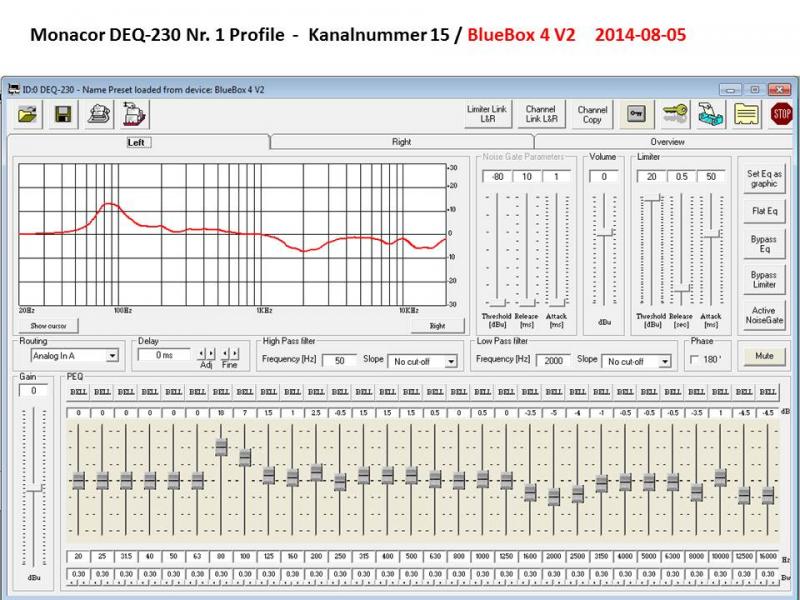Viewport: 800px width, 600px height.
Task: Open a preset file with the folder icon
Action: point(27,114)
